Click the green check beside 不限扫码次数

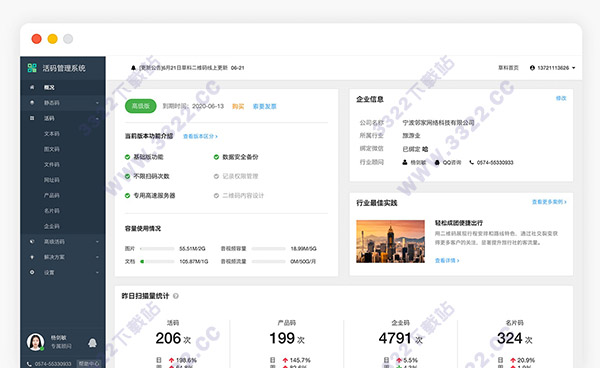pyautogui.click(x=127, y=176)
